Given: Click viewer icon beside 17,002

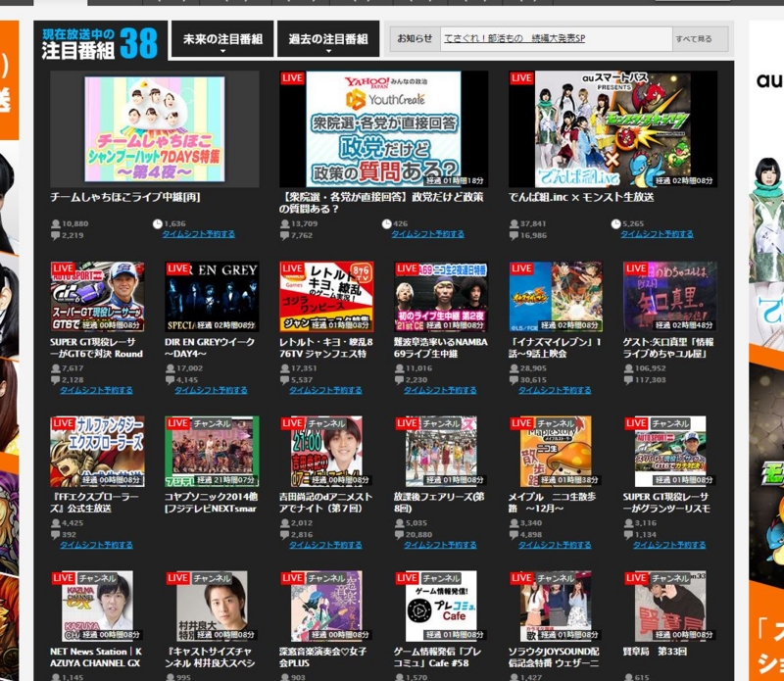Looking at the screenshot, I should (x=170, y=368).
